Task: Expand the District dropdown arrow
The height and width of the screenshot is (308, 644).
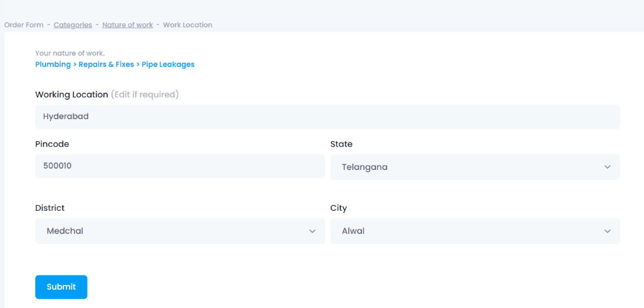Action: (312, 231)
